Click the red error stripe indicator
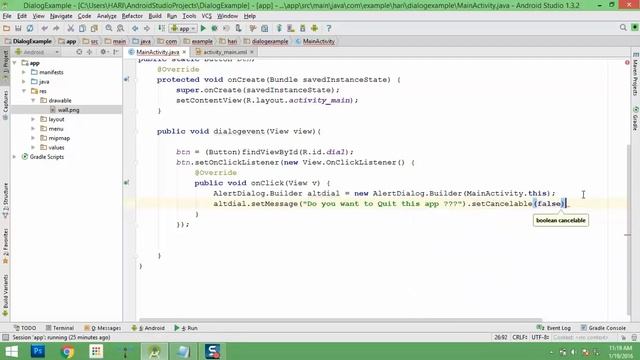 coord(627,62)
